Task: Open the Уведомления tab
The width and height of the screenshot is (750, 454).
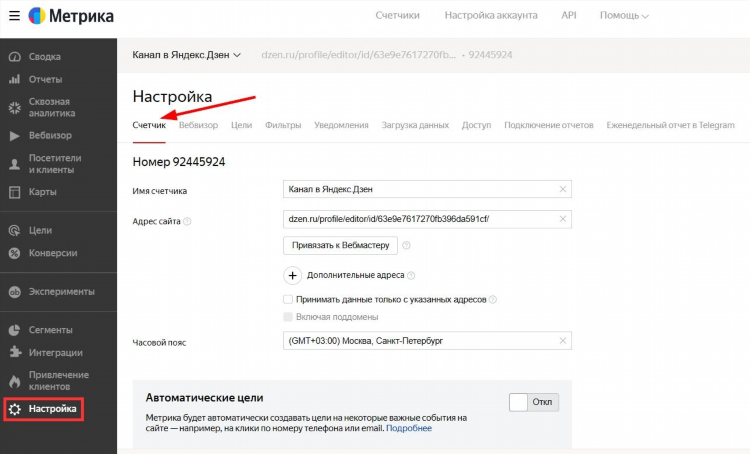Action: (x=342, y=125)
